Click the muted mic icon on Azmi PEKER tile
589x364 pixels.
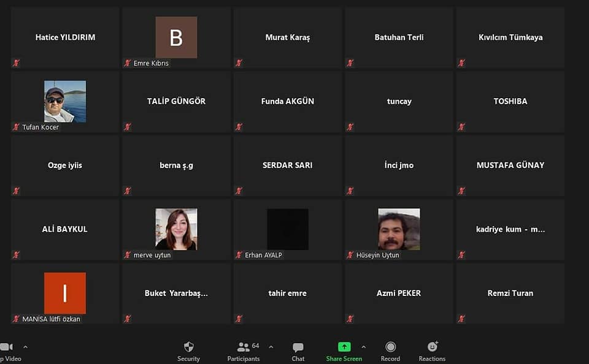(x=350, y=319)
